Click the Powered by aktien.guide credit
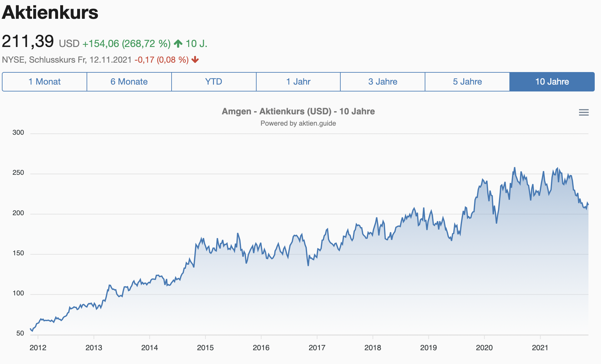The image size is (601, 364). (298, 123)
